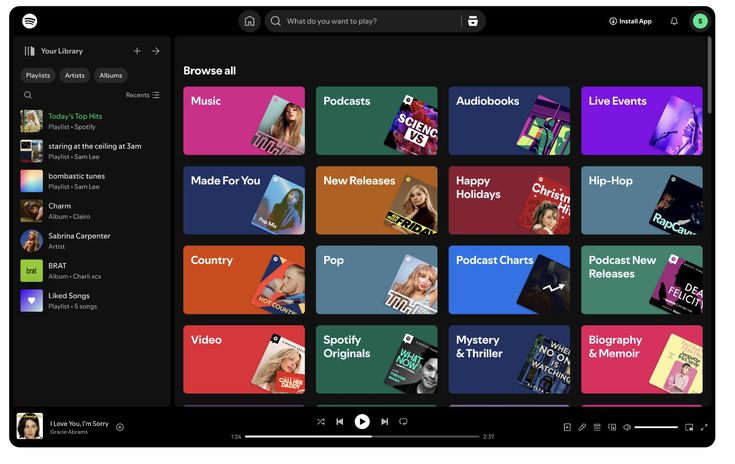Open the Music category card
The image size is (735, 464).
click(244, 120)
